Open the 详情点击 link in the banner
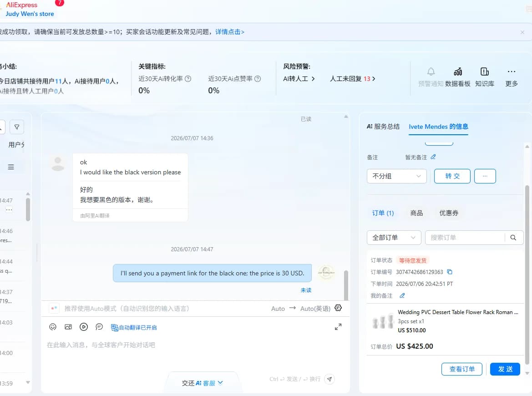Image resolution: width=532 pixels, height=396 pixels. point(230,32)
